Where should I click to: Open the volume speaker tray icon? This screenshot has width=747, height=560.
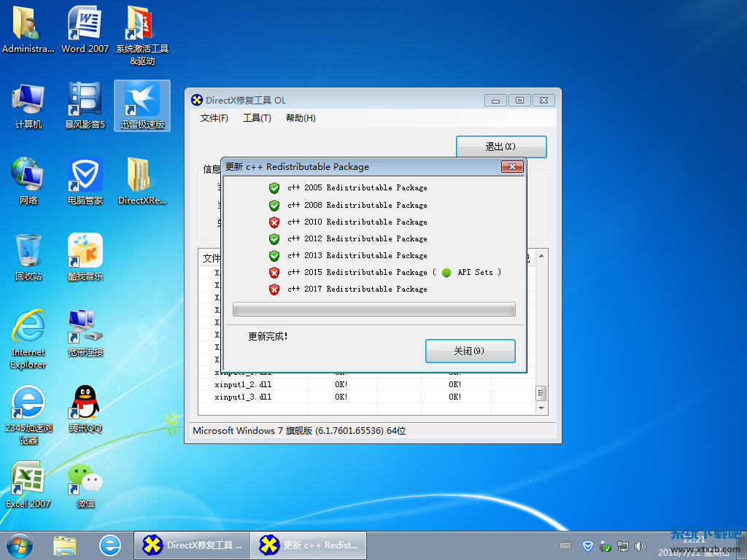[640, 546]
